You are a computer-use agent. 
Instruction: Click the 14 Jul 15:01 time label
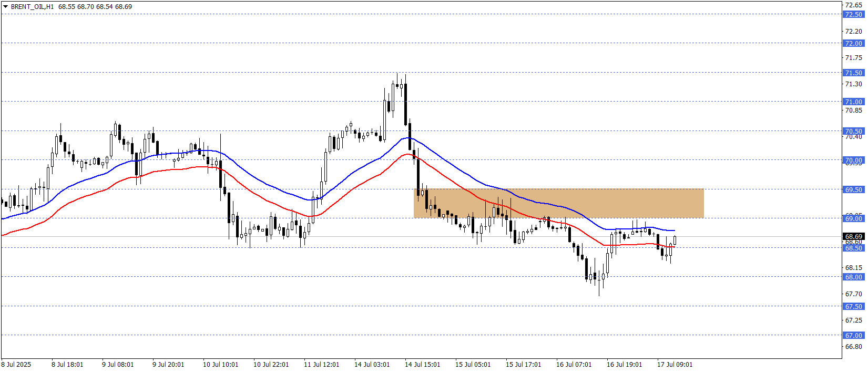point(422,365)
